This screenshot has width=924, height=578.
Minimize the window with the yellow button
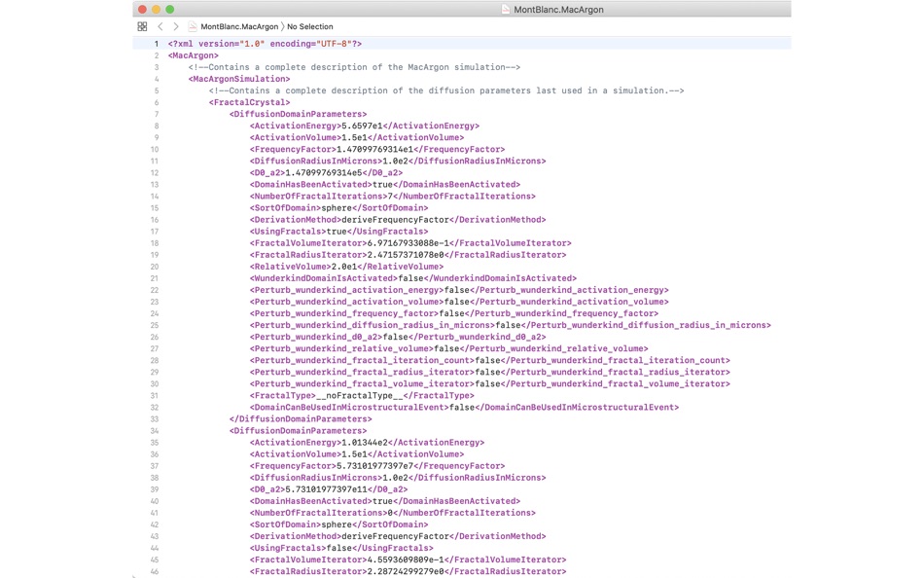tap(157, 9)
